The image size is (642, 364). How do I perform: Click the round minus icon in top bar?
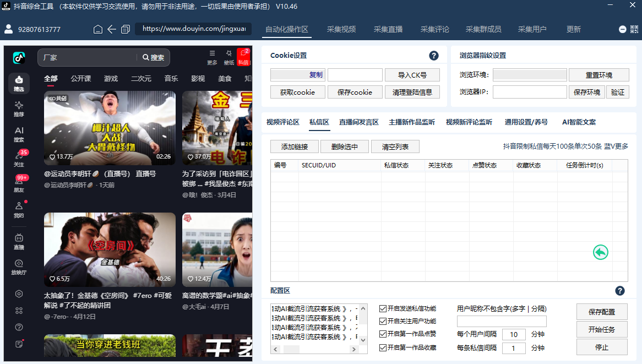pyautogui.click(x=622, y=30)
